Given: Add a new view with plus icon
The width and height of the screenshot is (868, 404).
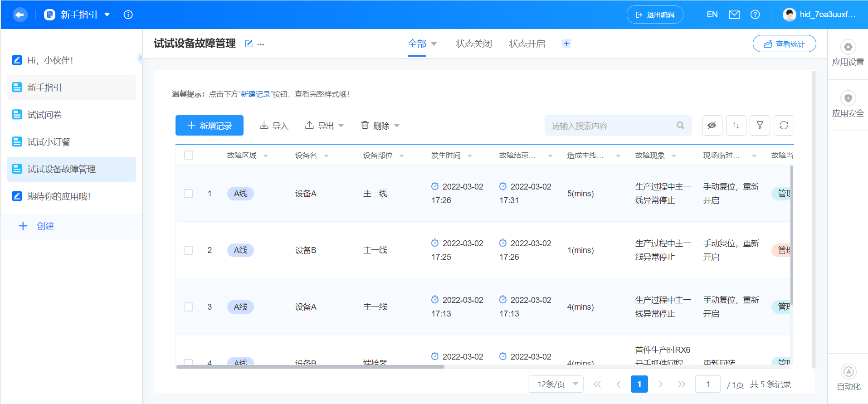Looking at the screenshot, I should [566, 44].
